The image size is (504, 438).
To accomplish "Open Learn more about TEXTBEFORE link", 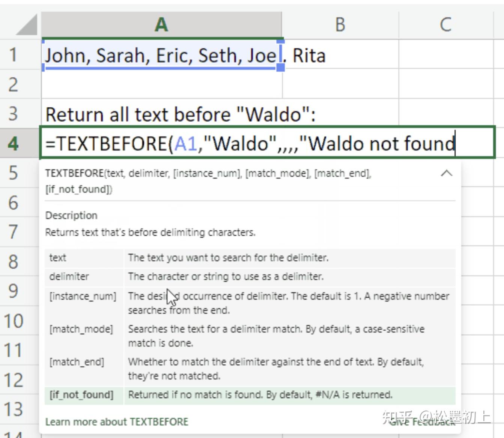I will tap(117, 422).
